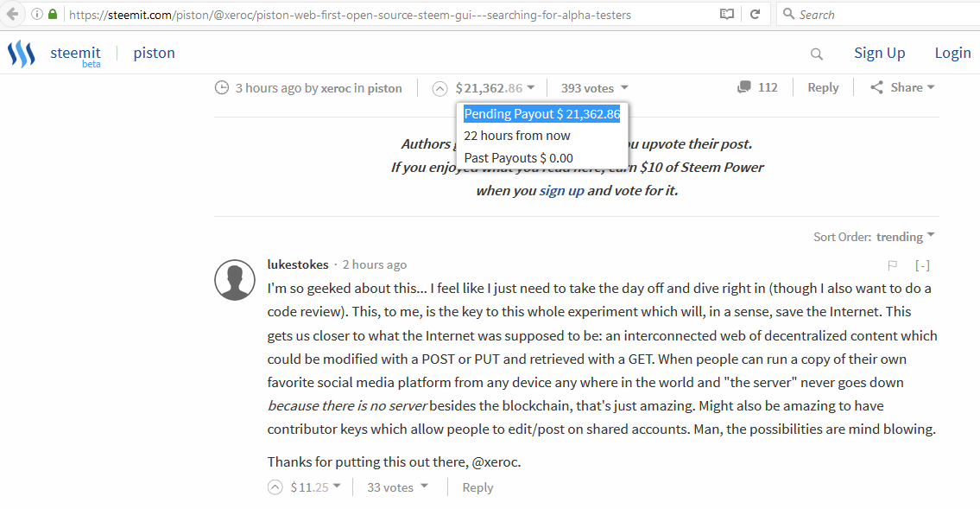Collapse the lukestokes comment with [-]
The height and width of the screenshot is (509, 980).
(922, 266)
